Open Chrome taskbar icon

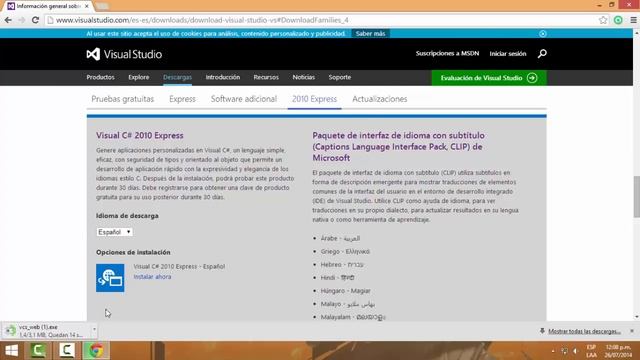point(96,351)
